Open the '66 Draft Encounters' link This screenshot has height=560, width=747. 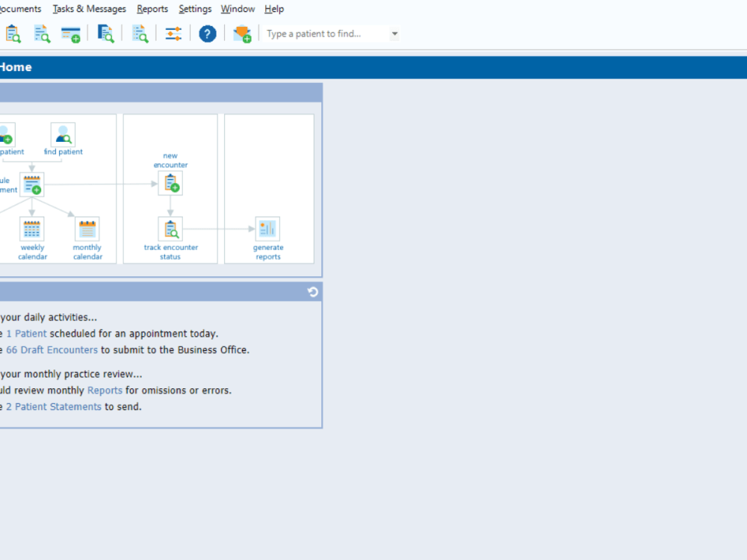(52, 350)
